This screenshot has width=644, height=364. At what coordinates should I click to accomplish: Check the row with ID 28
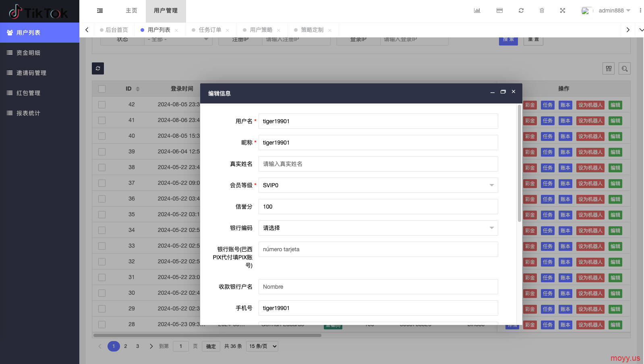pos(102,325)
